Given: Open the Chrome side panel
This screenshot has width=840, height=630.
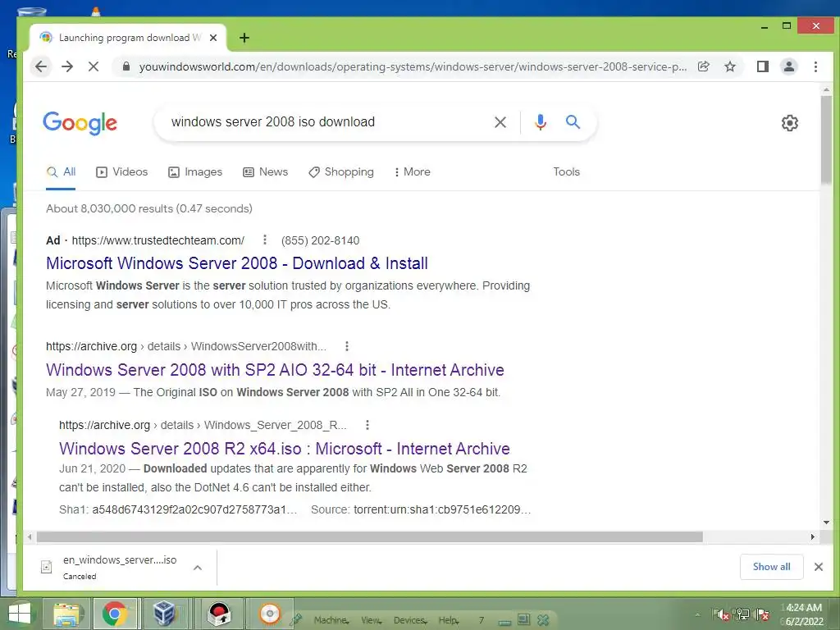Looking at the screenshot, I should pos(763,66).
